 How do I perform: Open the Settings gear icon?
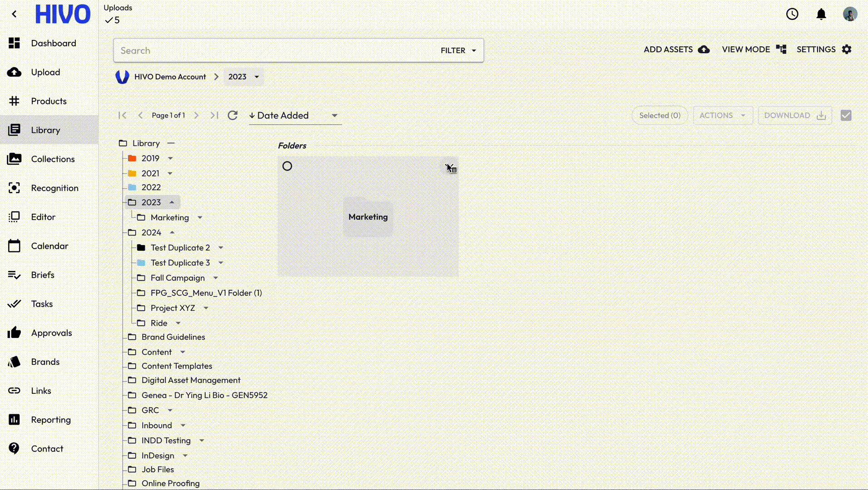847,49
